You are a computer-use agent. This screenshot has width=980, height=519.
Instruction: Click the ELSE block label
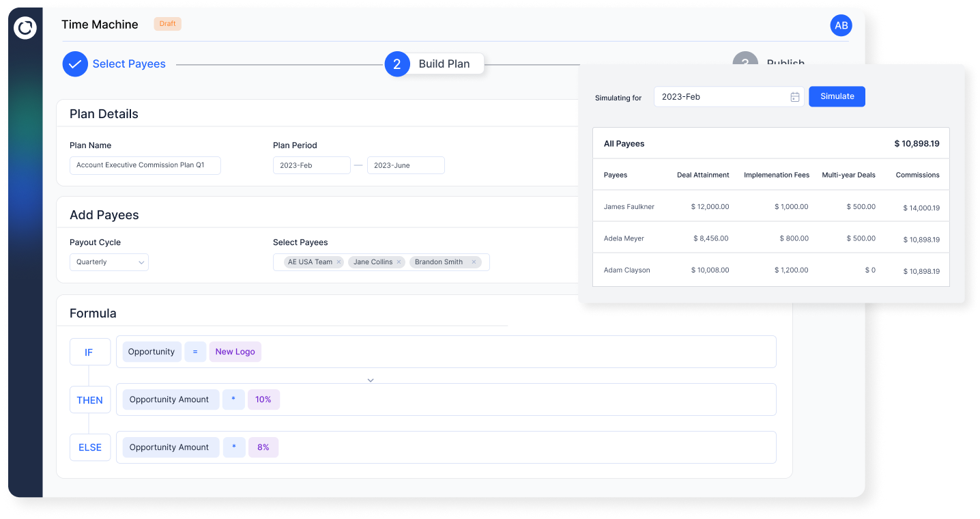pyautogui.click(x=90, y=447)
